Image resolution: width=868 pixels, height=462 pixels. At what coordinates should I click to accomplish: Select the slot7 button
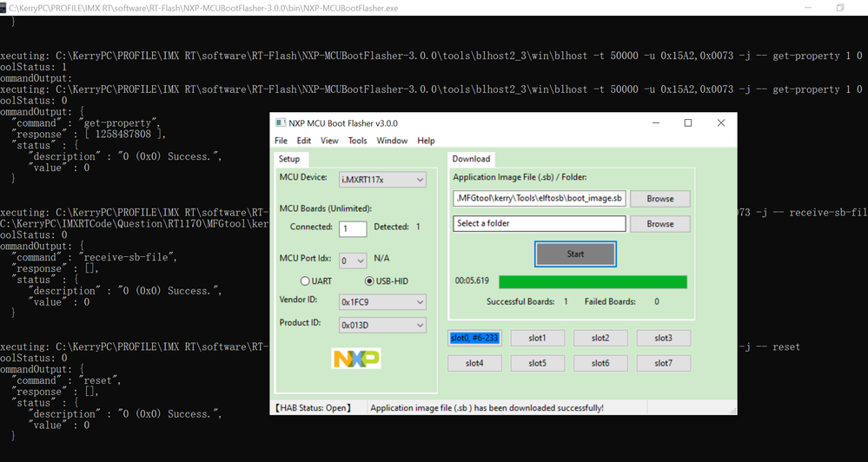point(664,364)
